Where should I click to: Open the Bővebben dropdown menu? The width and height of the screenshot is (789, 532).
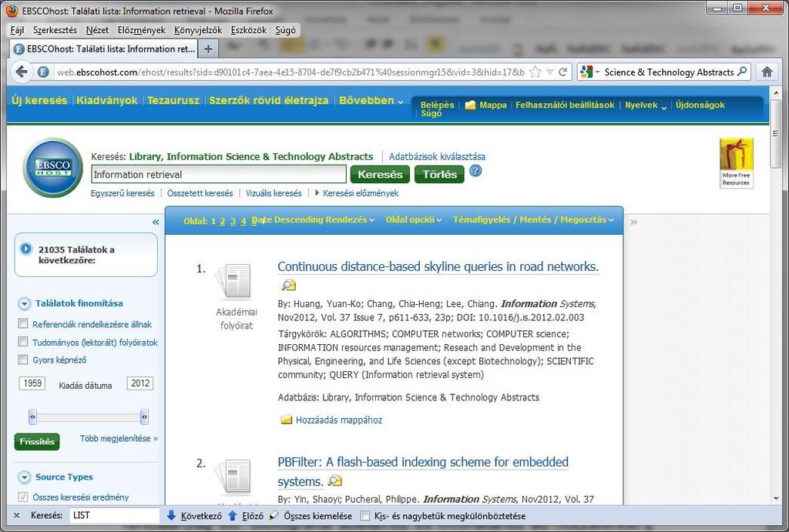371,101
